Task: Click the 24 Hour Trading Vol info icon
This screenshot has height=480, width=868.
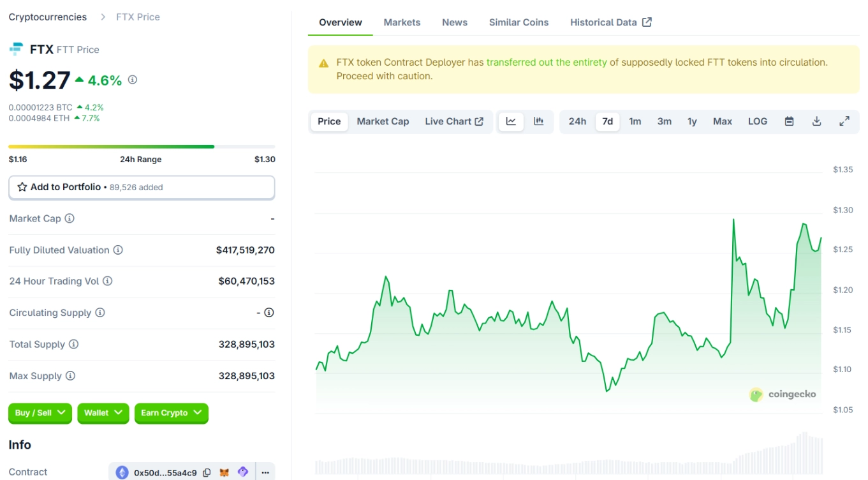Action: (108, 281)
